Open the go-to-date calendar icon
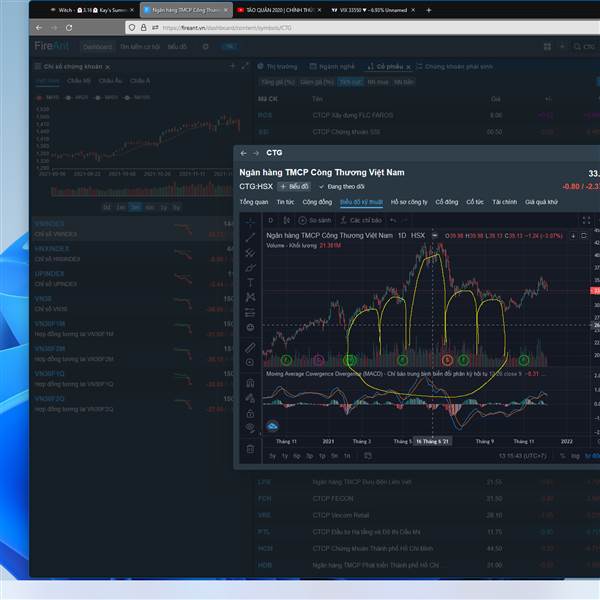600x600 pixels. point(368,456)
